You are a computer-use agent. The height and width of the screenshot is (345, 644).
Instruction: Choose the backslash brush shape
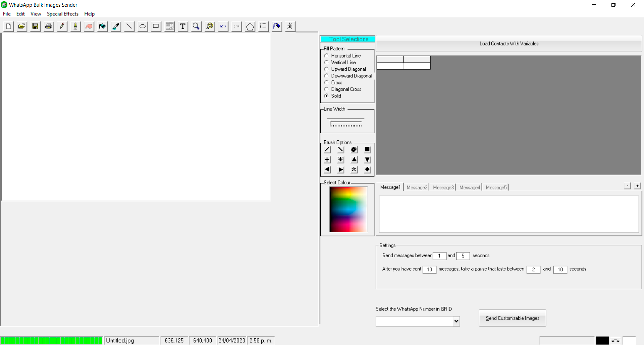pyautogui.click(x=341, y=150)
